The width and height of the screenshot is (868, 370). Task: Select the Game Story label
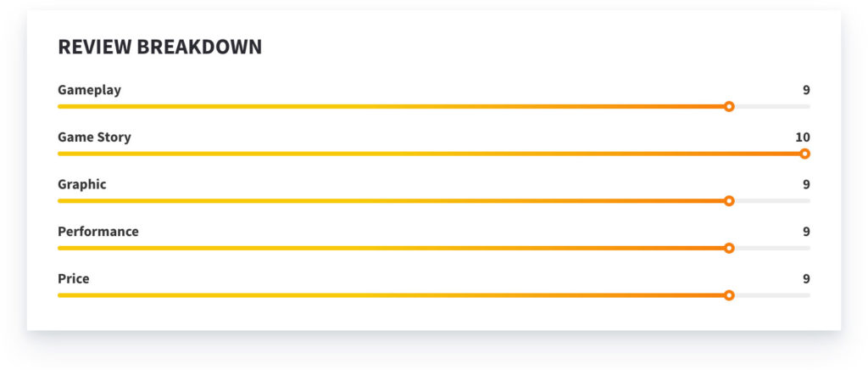click(x=94, y=137)
